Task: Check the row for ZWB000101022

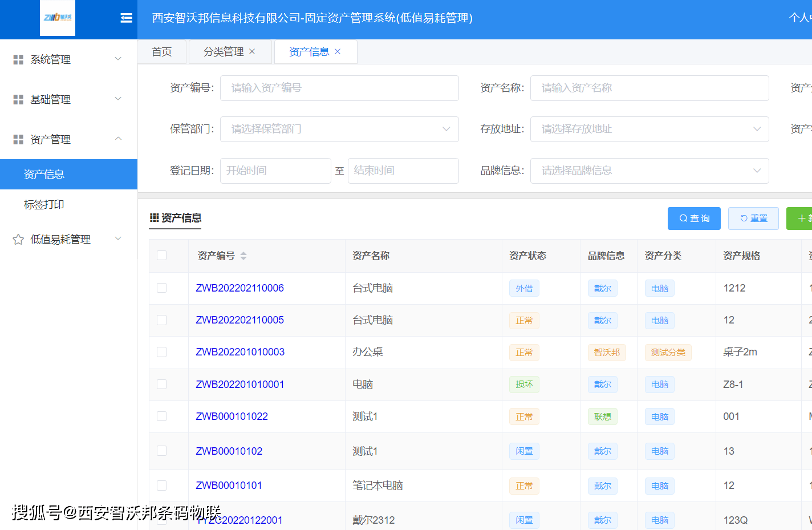Action: pos(162,416)
